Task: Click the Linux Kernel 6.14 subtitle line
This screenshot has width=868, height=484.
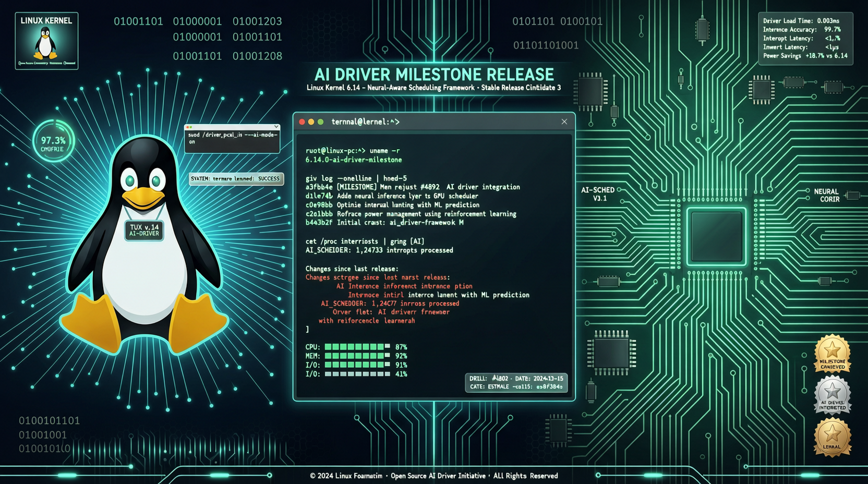Action: (x=434, y=88)
